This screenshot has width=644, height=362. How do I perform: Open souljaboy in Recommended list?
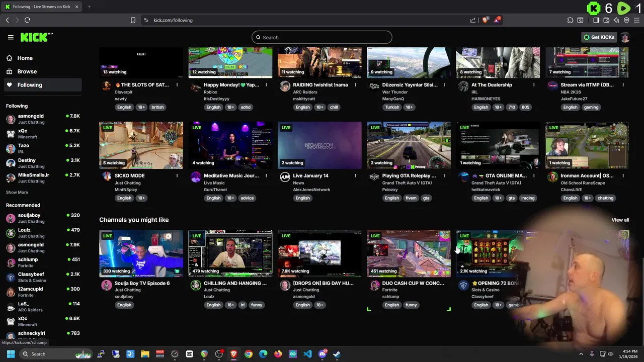point(43,218)
